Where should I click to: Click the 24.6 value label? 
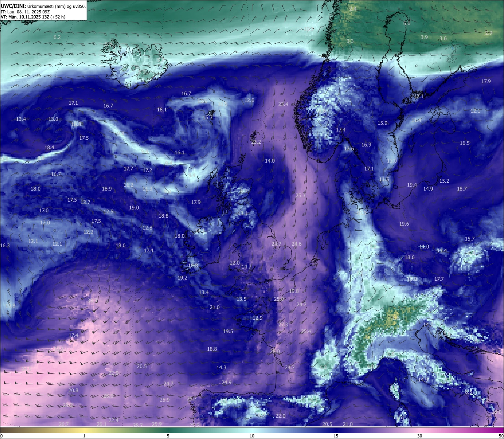point(296,244)
